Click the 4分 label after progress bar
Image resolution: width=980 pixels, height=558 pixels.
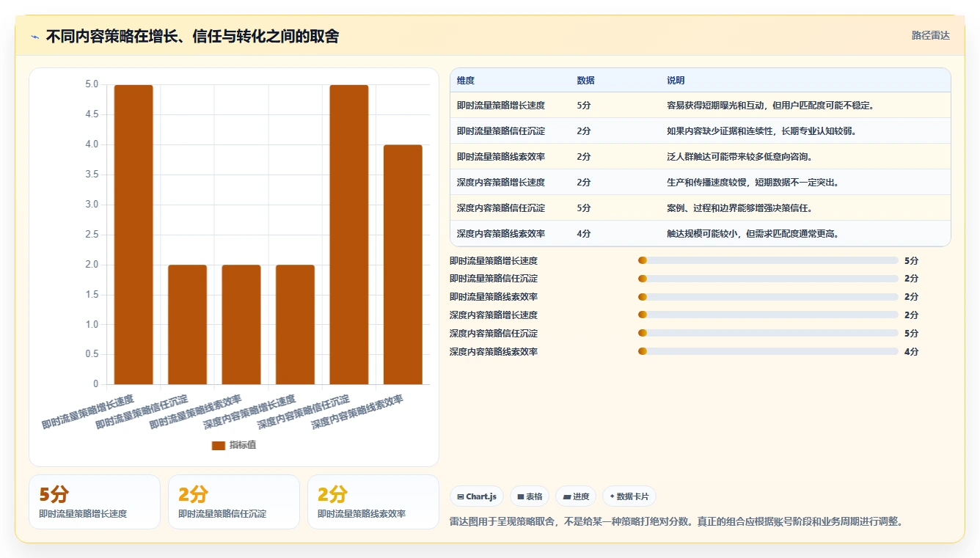(x=911, y=352)
